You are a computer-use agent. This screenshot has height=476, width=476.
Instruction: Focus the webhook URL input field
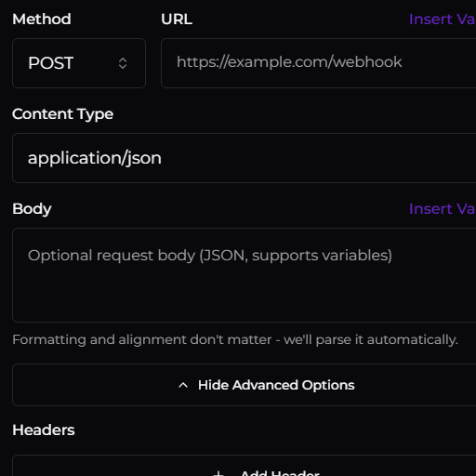(319, 63)
